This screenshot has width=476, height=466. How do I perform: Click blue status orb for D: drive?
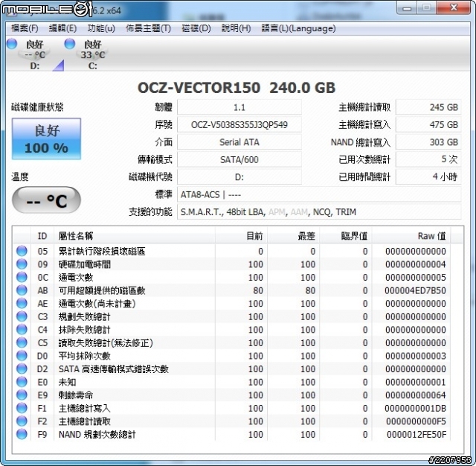[12, 43]
